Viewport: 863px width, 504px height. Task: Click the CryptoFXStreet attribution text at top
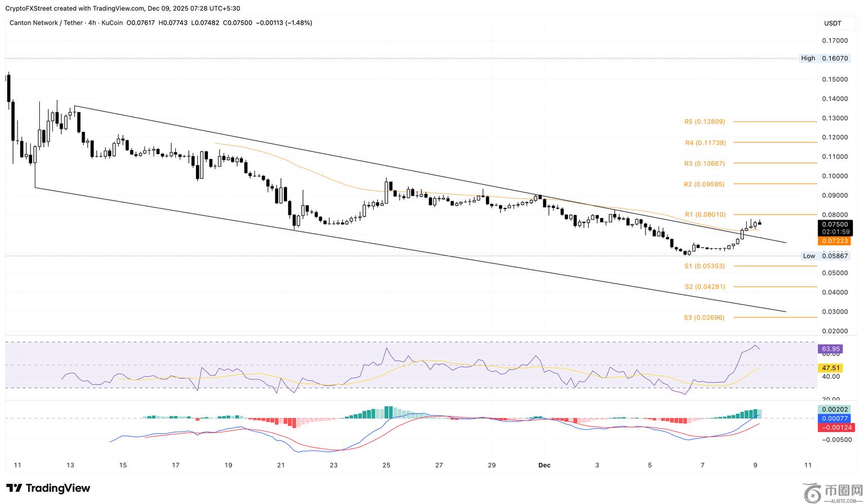(124, 8)
